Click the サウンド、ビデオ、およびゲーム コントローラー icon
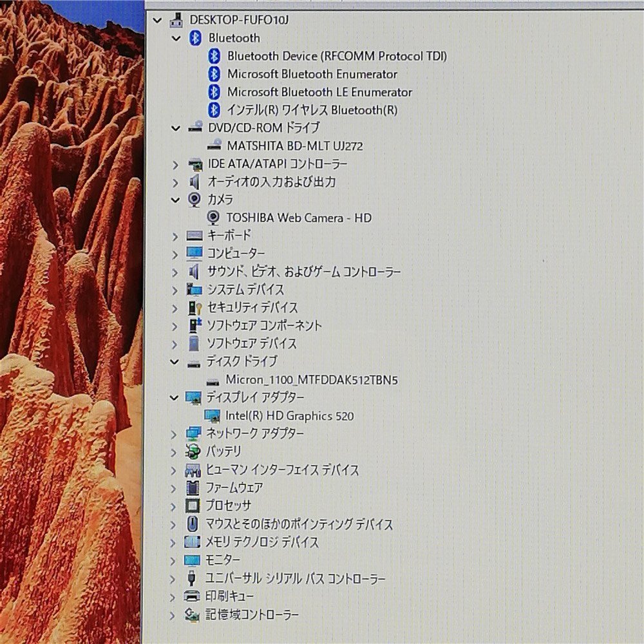 coord(194,272)
